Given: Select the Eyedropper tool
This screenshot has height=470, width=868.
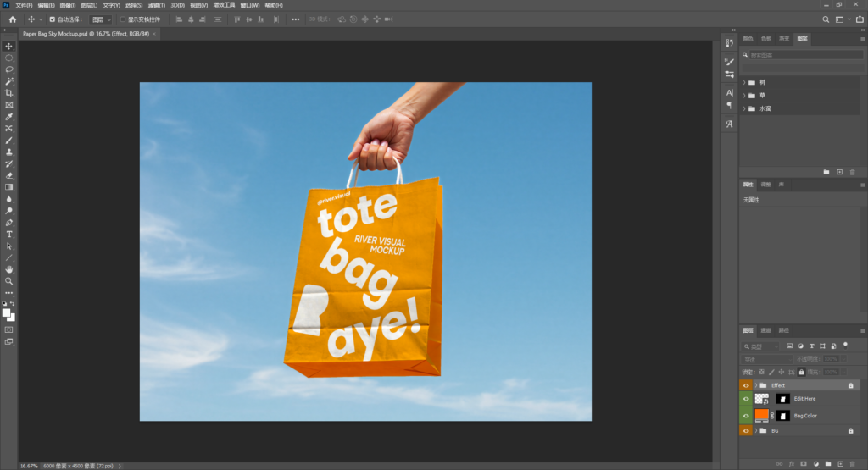Looking at the screenshot, I should (x=8, y=117).
